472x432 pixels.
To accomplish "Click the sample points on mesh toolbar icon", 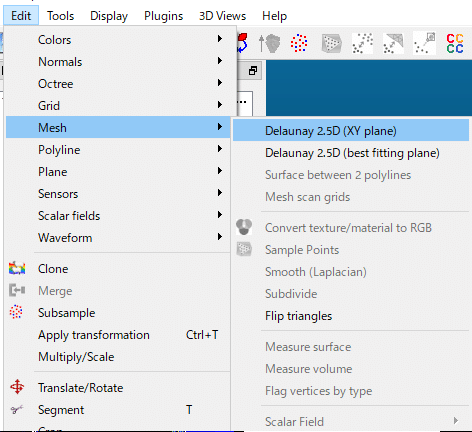I will pos(331,43).
